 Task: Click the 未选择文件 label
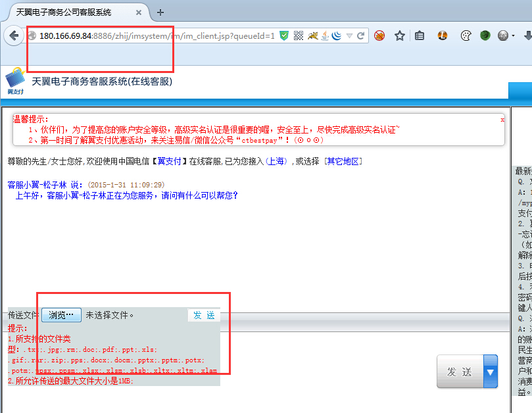(110, 315)
